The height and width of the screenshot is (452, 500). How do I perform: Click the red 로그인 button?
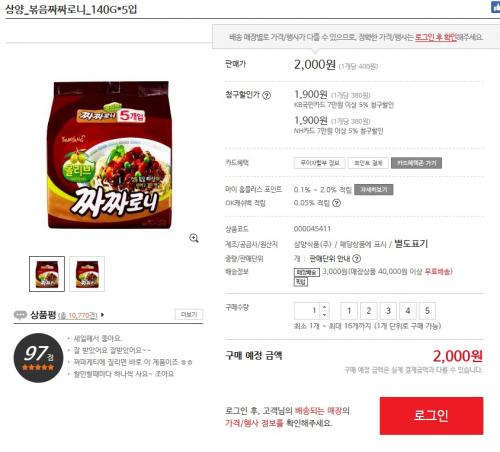tap(431, 416)
